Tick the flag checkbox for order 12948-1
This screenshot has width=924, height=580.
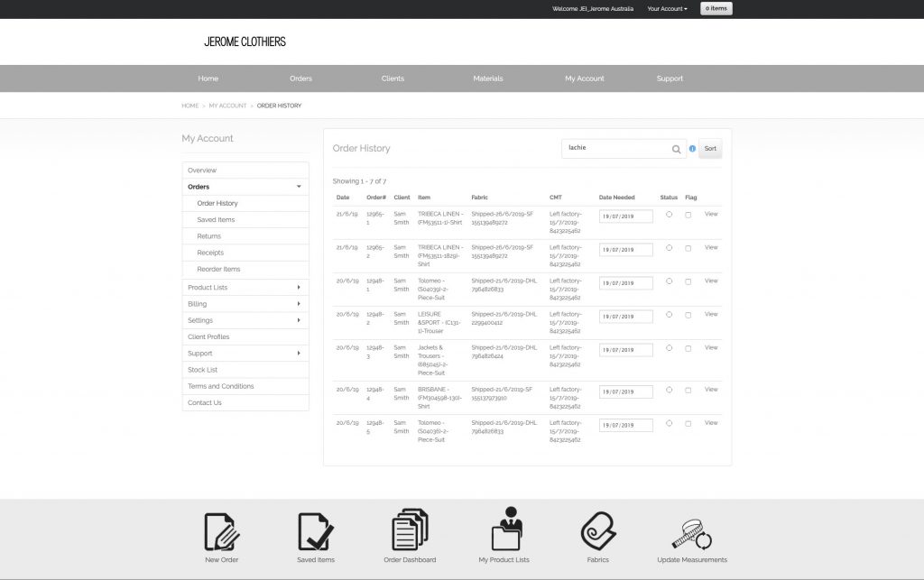(688, 281)
